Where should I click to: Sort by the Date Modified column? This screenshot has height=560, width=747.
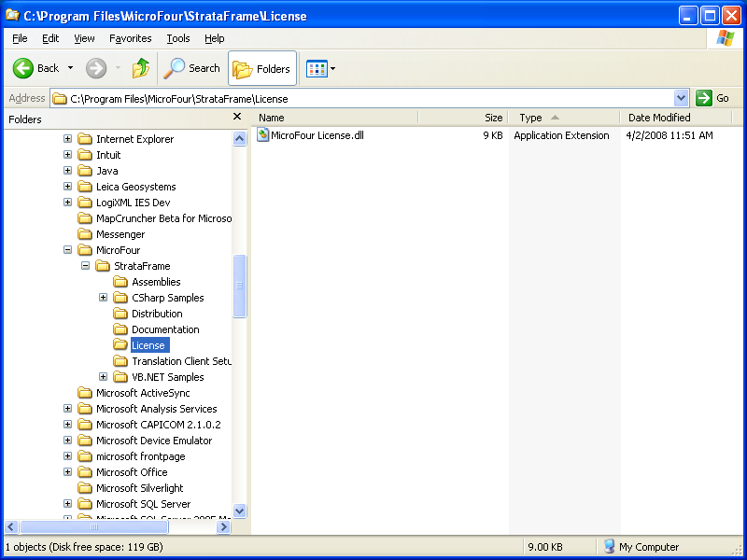(x=672, y=118)
